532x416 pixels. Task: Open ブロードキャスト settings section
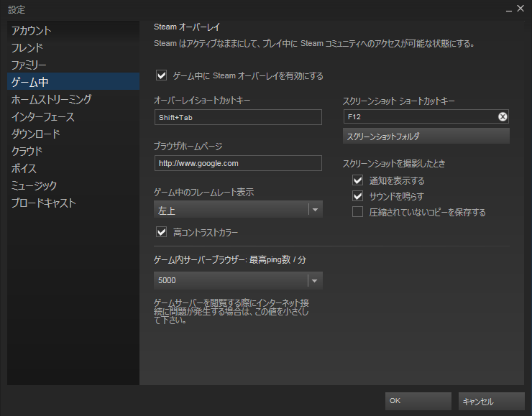[x=73, y=203]
